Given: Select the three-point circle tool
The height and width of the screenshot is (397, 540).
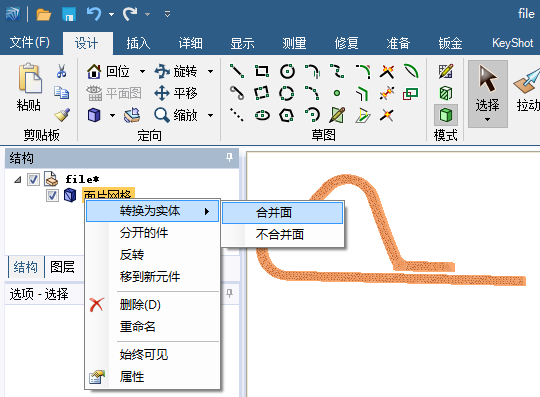Looking at the screenshot, I should coord(287,93).
